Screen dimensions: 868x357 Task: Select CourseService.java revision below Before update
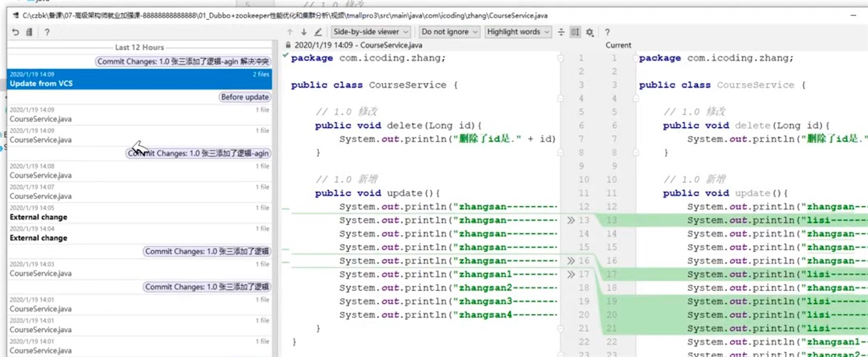[x=139, y=114]
